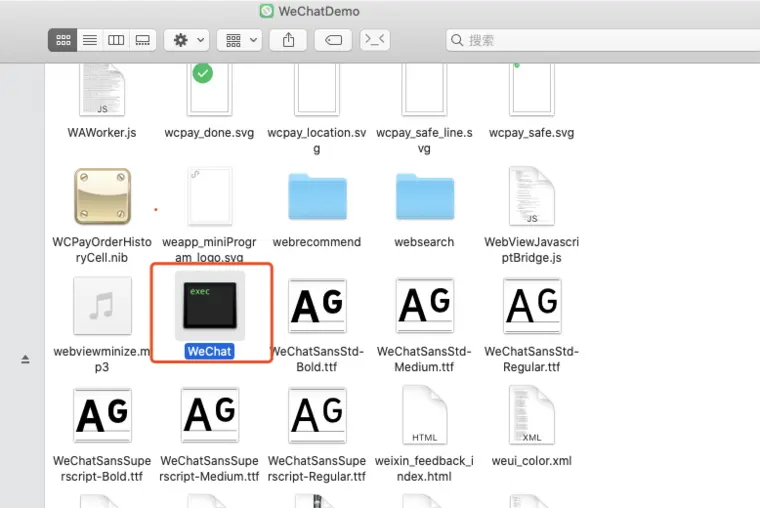Select the weixin_feedback_index.html file icon
Viewport: 760px width, 508px height.
coord(425,415)
